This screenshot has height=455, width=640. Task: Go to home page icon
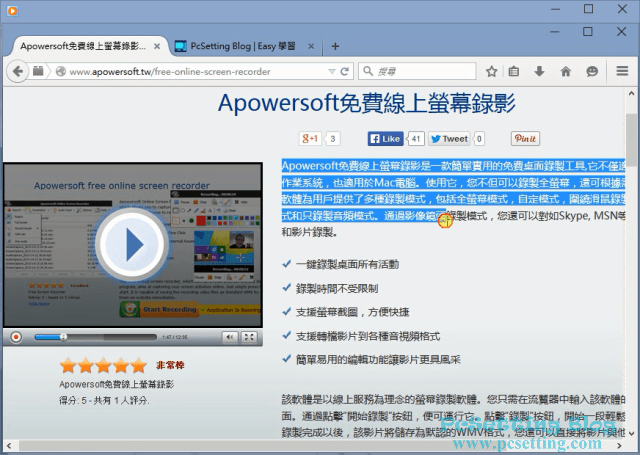(x=566, y=71)
